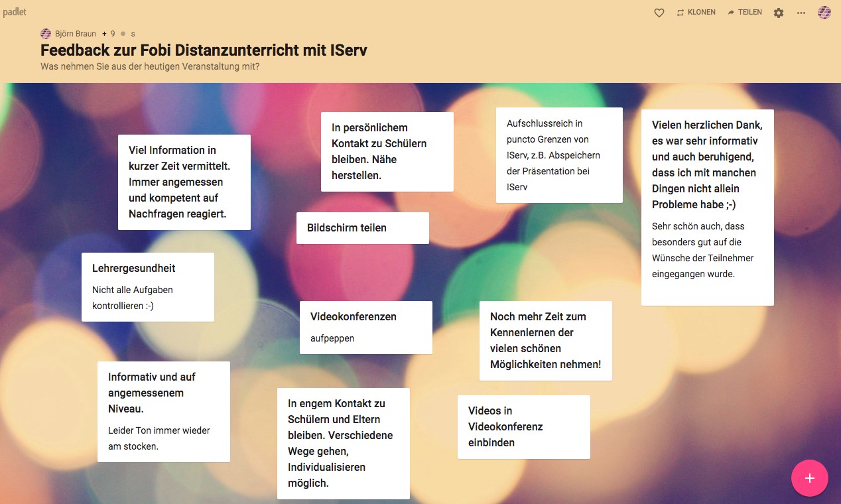841x504 pixels.
Task: Select the 'Videokonferenzen aufpeppen' post
Action: (366, 328)
